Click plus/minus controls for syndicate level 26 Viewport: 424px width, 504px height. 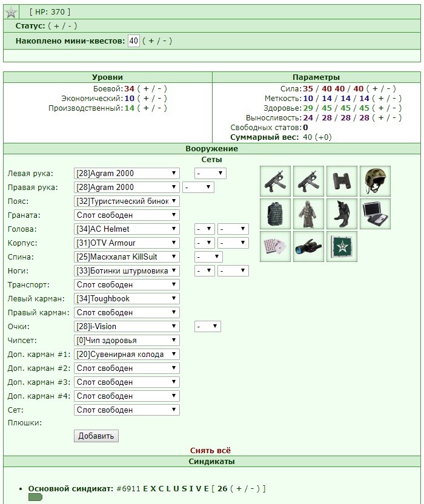[245, 489]
